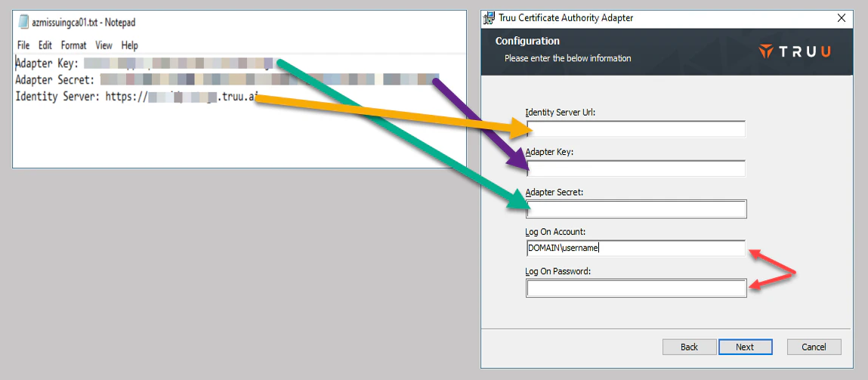Viewport: 868px width, 380px height.
Task: Open the View menu in Notepad
Action: (103, 45)
